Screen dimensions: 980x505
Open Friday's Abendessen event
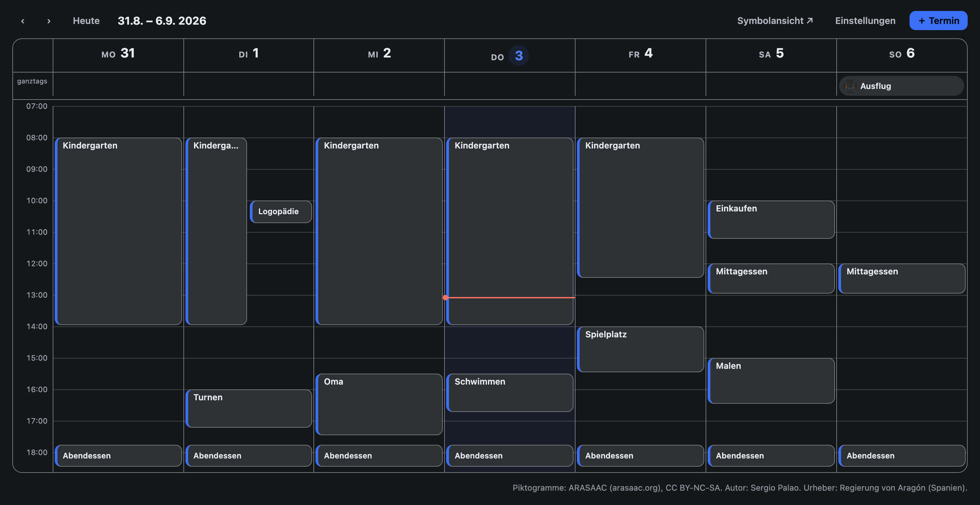(x=640, y=456)
